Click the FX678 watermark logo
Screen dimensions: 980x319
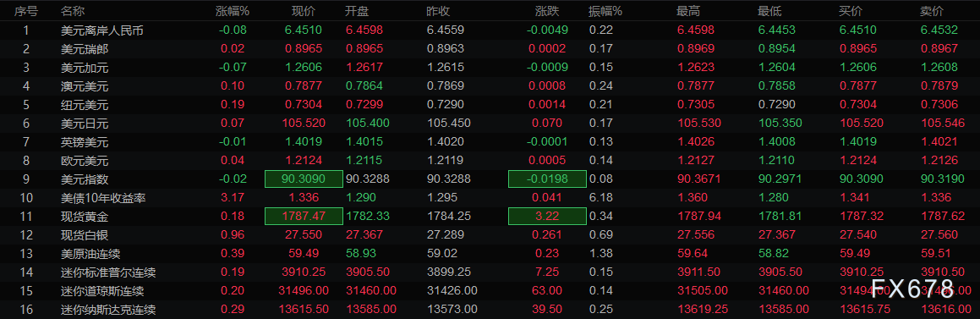coord(912,289)
